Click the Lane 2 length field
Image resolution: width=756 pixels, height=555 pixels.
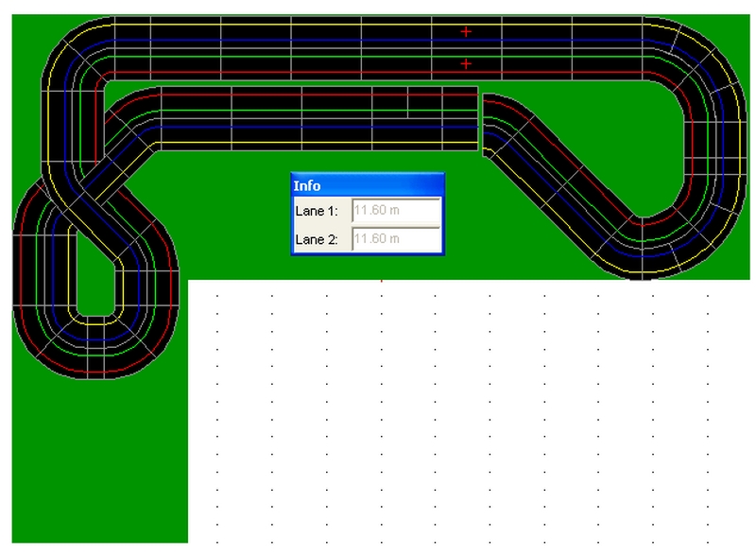tap(396, 239)
